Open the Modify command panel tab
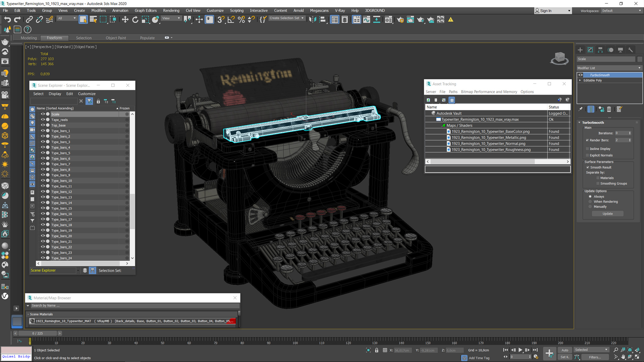 coord(590,50)
